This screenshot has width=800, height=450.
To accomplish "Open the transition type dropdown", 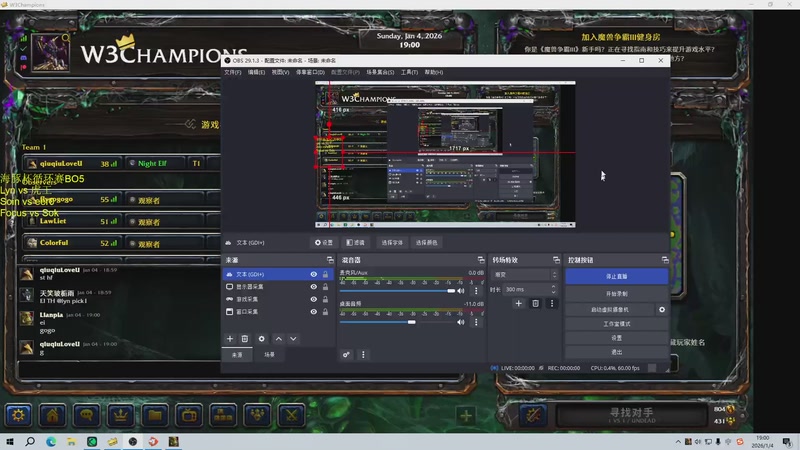I will 524,274.
